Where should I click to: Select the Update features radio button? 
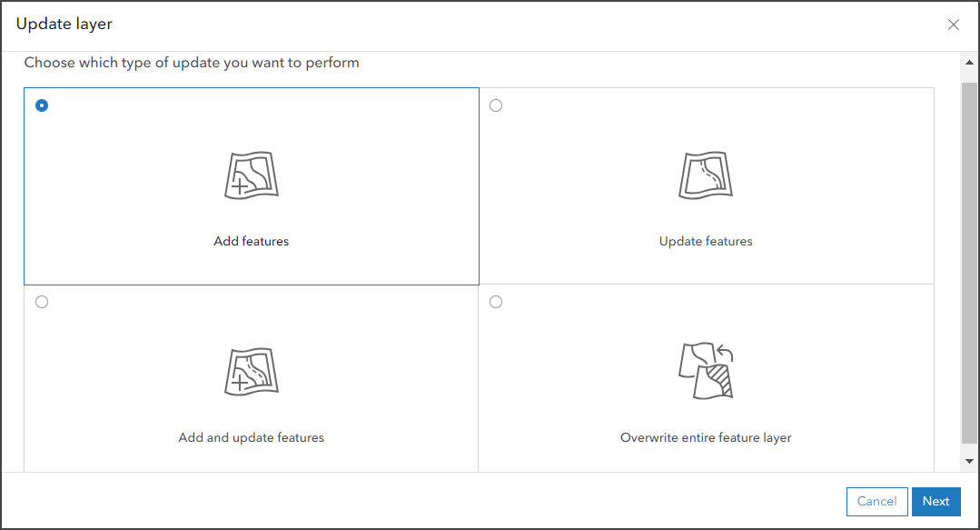coord(496,105)
